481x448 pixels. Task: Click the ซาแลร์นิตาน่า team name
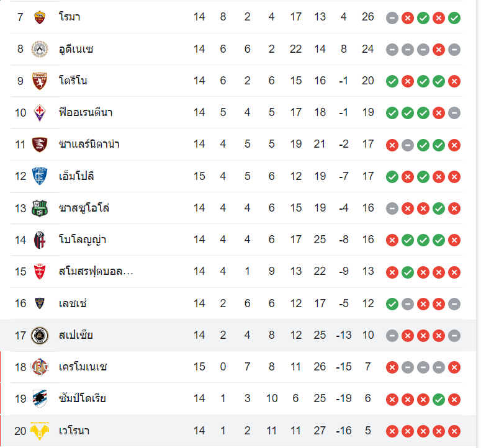[x=89, y=144]
